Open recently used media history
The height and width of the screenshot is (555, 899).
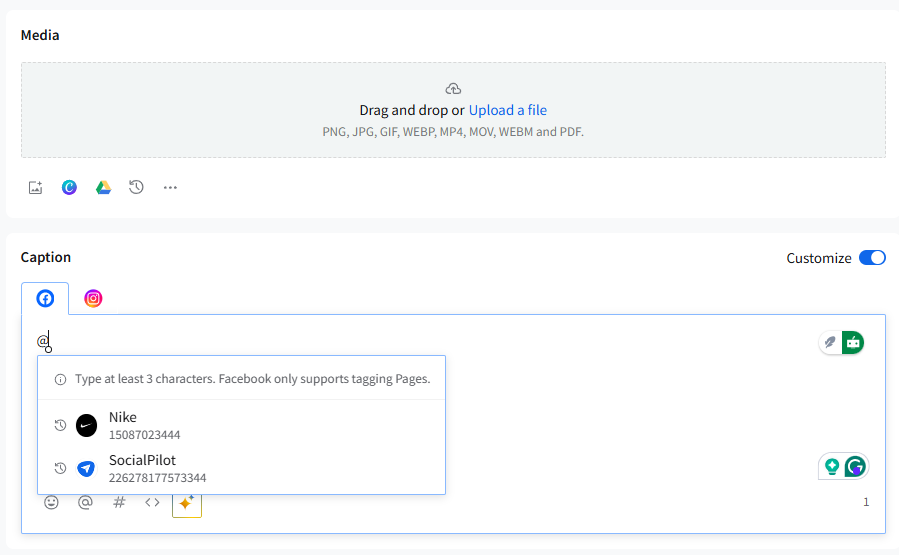(137, 187)
